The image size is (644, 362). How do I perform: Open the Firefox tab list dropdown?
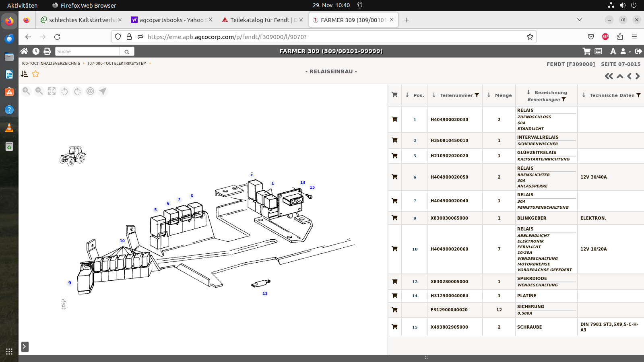[580, 20]
